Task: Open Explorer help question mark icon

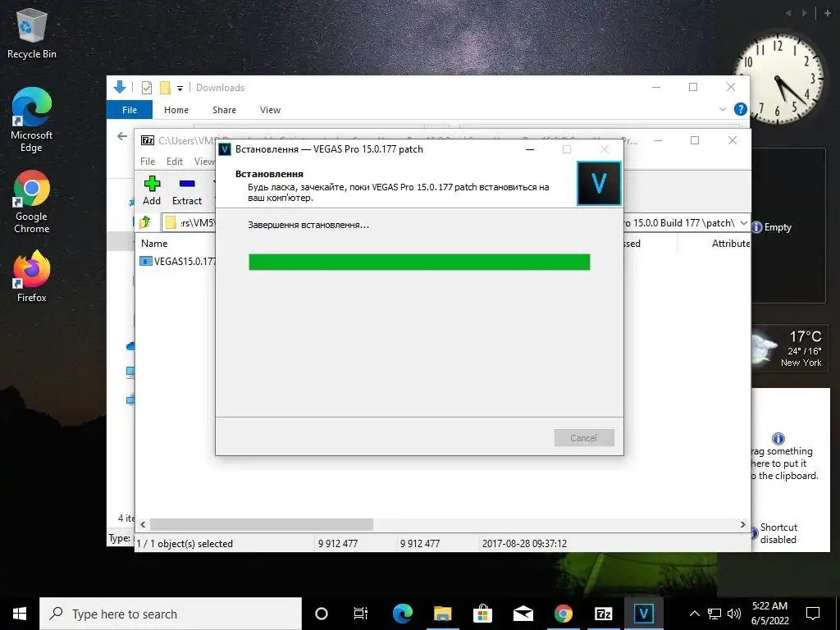Action: [x=741, y=109]
